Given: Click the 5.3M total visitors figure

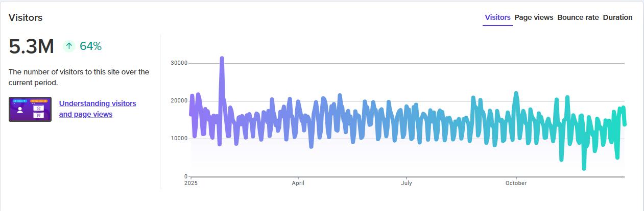Looking at the screenshot, I should [32, 47].
